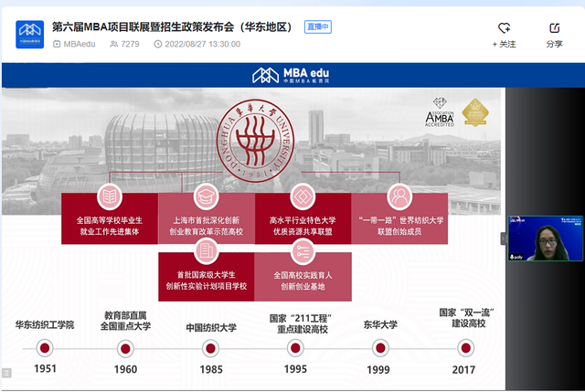
Task: Click the year 1999 text
Action: pos(378,370)
